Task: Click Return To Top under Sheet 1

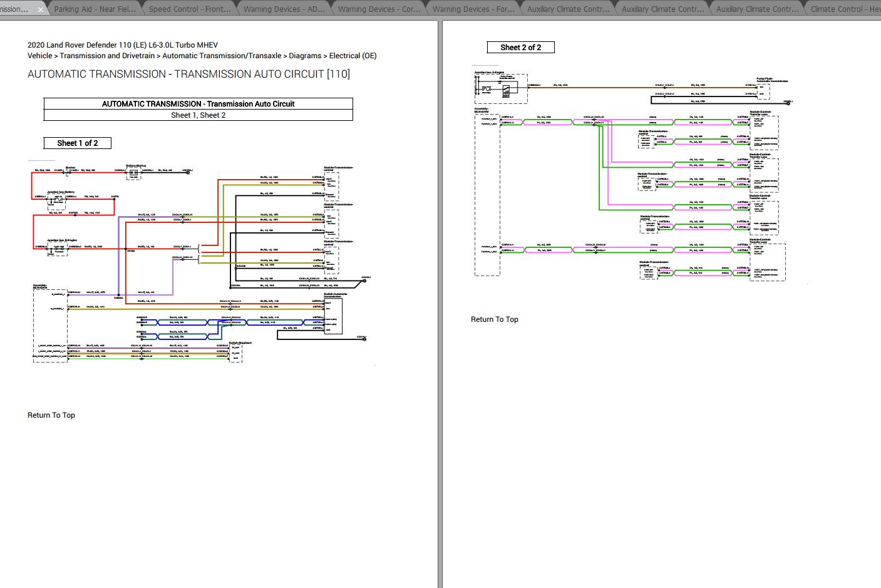Action: pos(51,415)
